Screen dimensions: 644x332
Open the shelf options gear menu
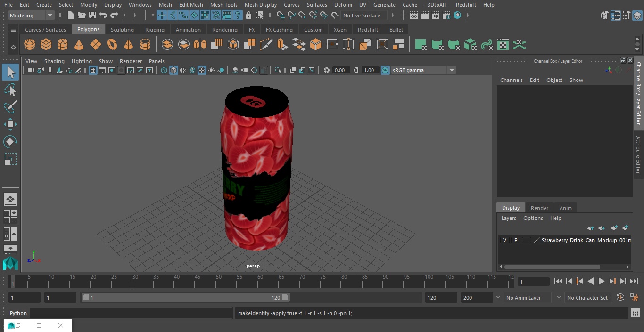[13, 47]
